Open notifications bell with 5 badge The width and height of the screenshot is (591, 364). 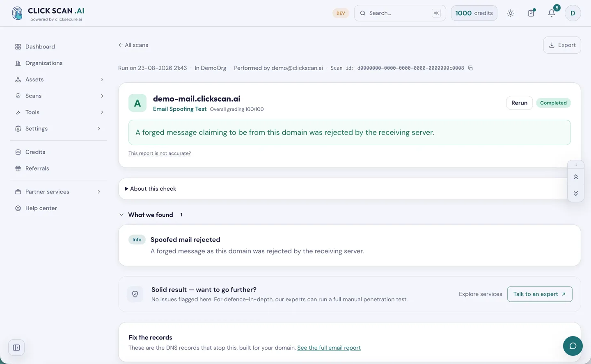552,13
